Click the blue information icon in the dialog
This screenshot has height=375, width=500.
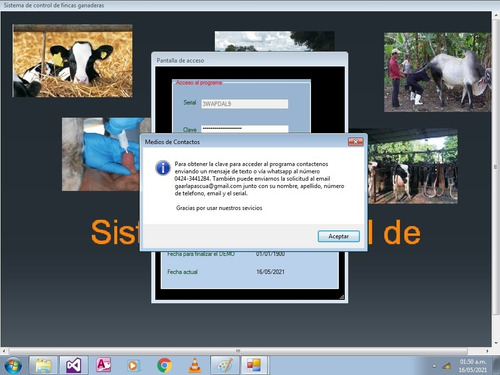point(163,168)
